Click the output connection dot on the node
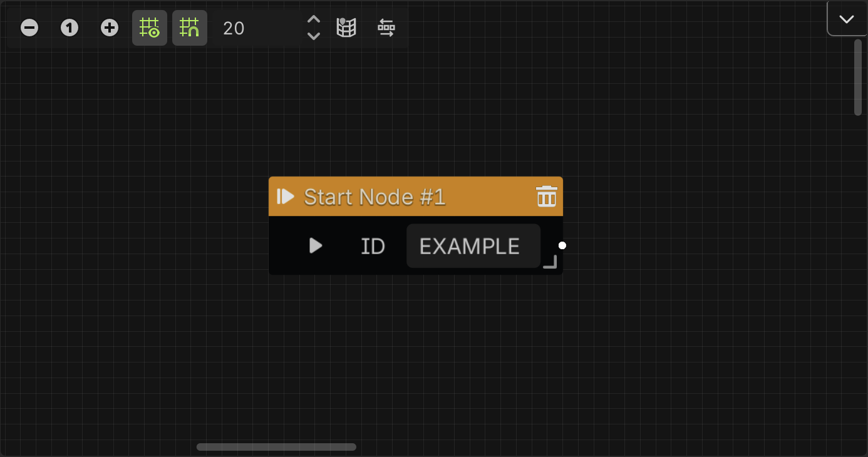868x457 pixels. pos(562,245)
